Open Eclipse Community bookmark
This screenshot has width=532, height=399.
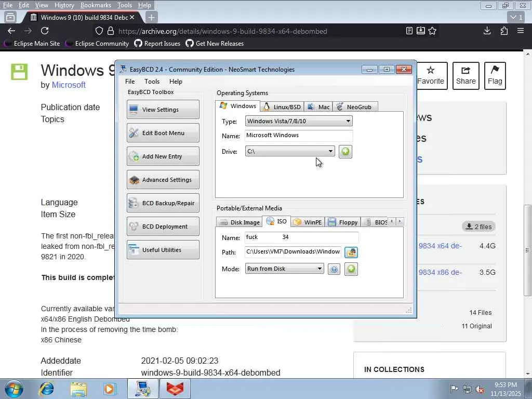tap(97, 44)
